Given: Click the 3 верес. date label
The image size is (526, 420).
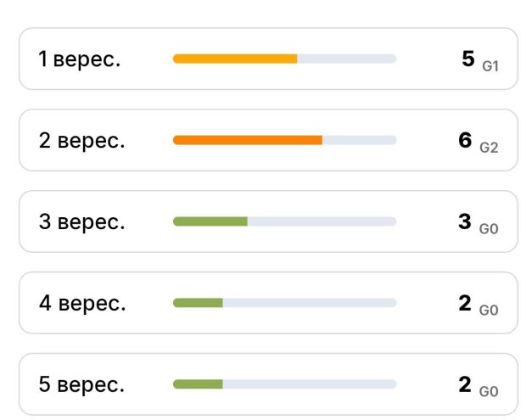Looking at the screenshot, I should tap(81, 222).
